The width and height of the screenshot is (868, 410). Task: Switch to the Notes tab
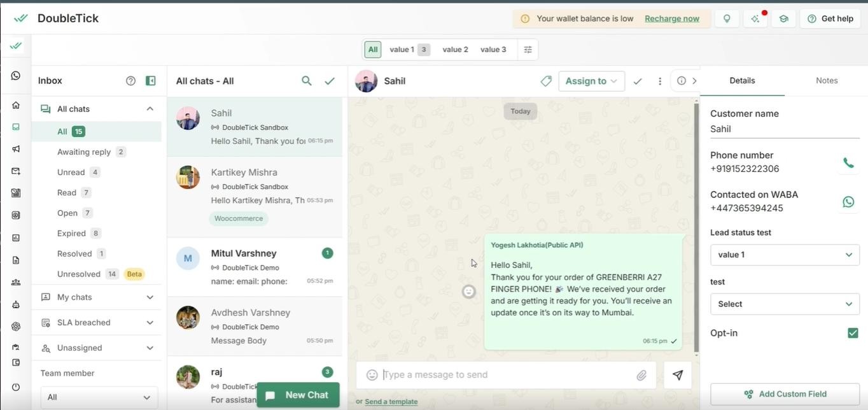tap(826, 81)
